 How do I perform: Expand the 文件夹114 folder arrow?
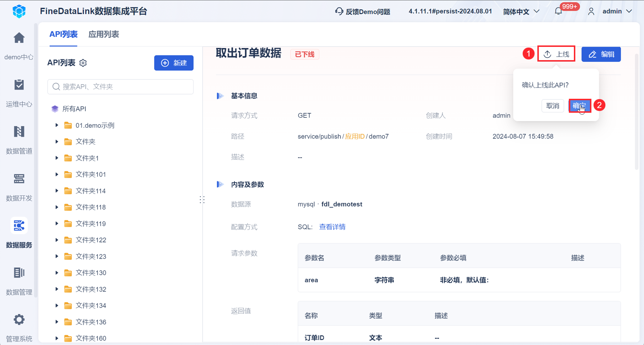pos(57,191)
